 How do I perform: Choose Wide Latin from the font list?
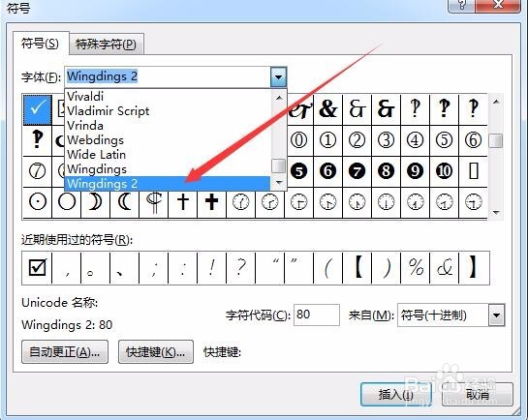click(x=167, y=154)
